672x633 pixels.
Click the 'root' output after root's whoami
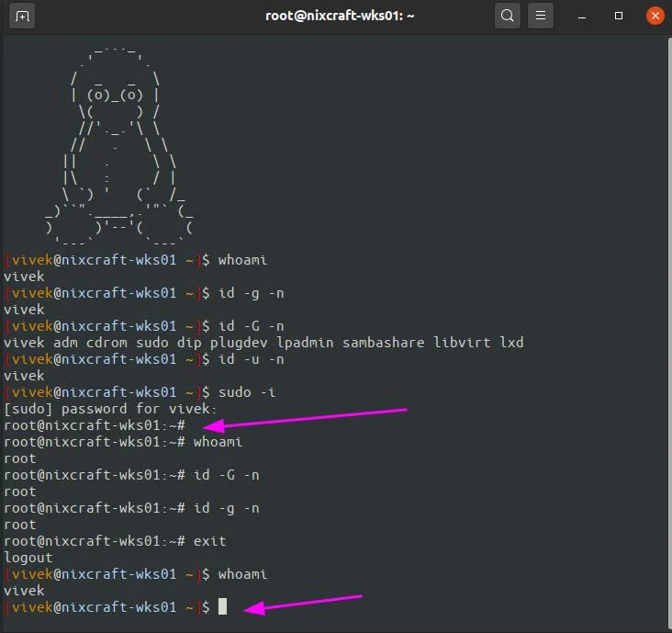tap(20, 458)
